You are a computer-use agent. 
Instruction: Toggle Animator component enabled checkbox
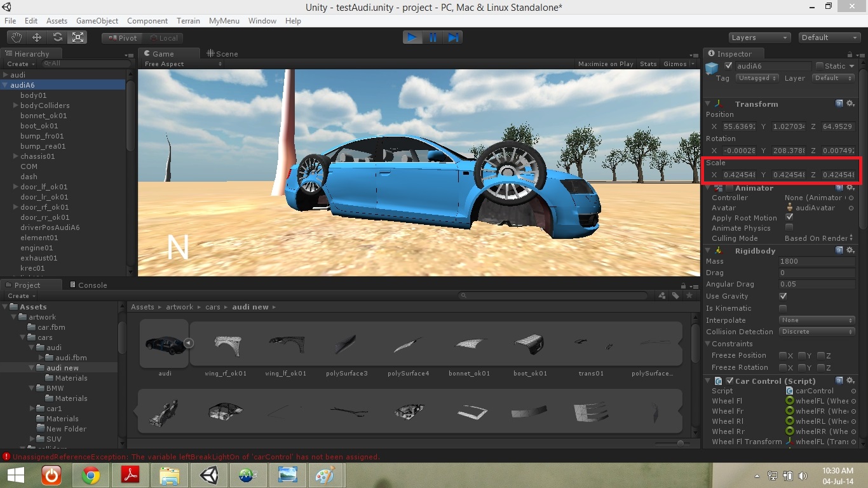729,187
